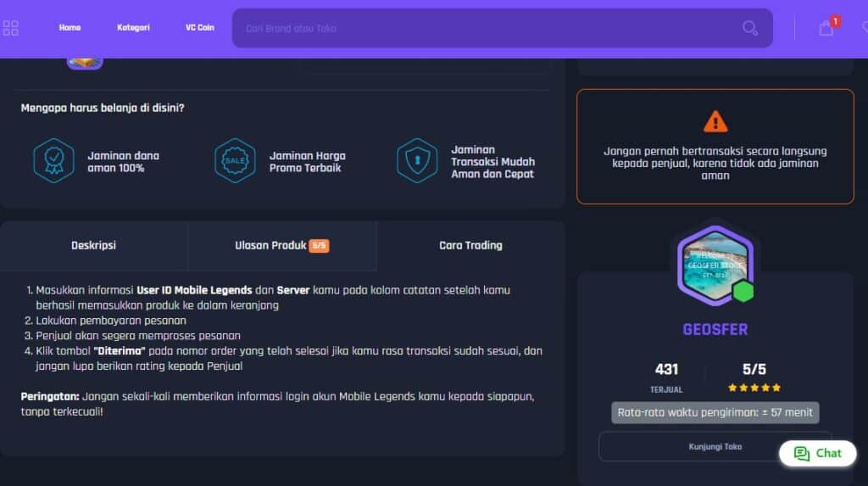This screenshot has width=868, height=486.
Task: Click the 100% safe funds badge icon
Action: coord(53,160)
